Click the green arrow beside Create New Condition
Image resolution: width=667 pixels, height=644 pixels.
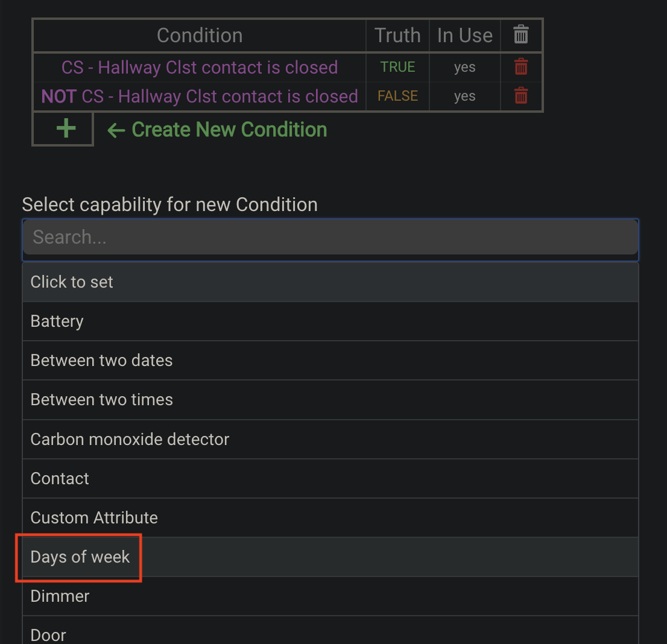pos(116,130)
